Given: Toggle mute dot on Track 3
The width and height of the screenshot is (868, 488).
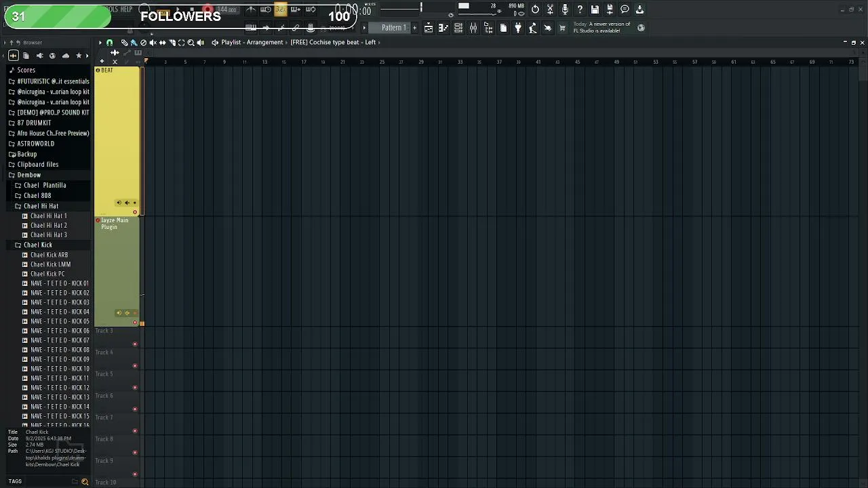Looking at the screenshot, I should (135, 344).
